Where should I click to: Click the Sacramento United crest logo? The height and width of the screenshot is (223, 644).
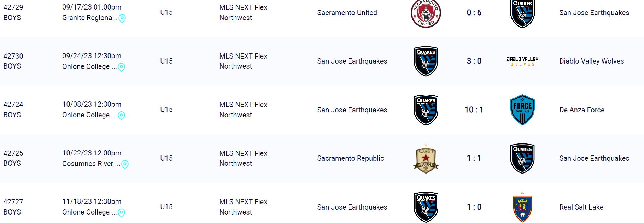tap(426, 13)
